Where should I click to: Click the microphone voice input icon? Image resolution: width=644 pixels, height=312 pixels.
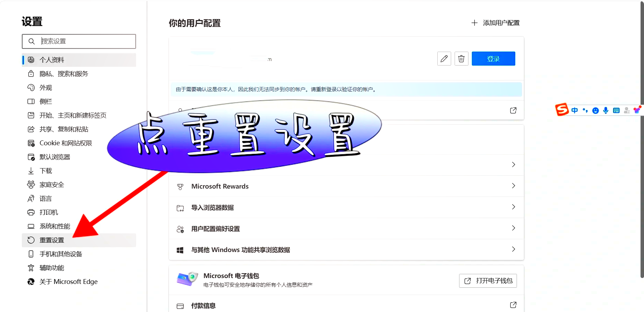[606, 110]
